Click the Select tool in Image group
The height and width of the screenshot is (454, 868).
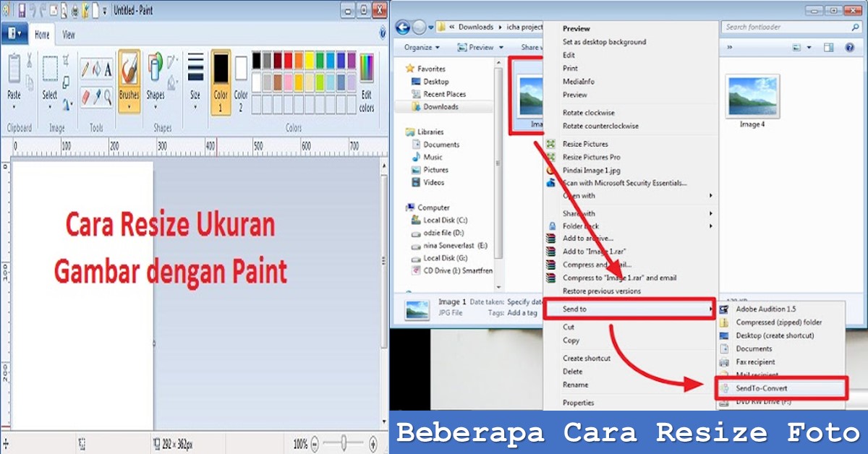click(x=48, y=72)
